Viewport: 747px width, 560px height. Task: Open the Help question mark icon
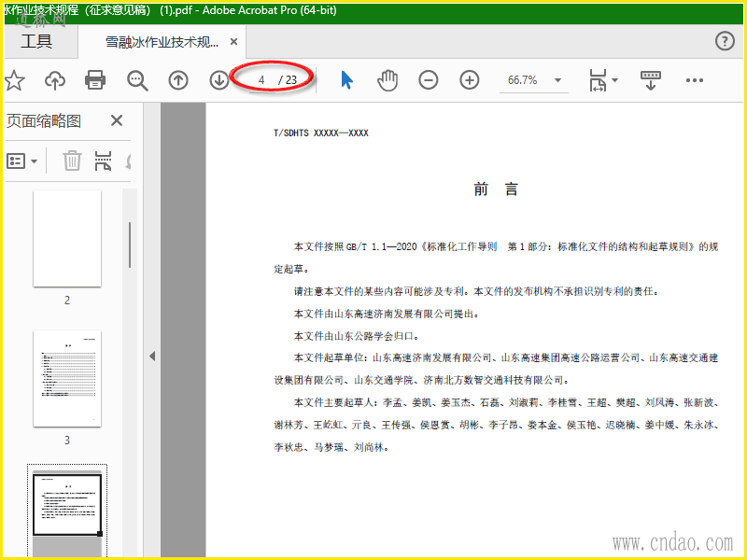point(725,41)
